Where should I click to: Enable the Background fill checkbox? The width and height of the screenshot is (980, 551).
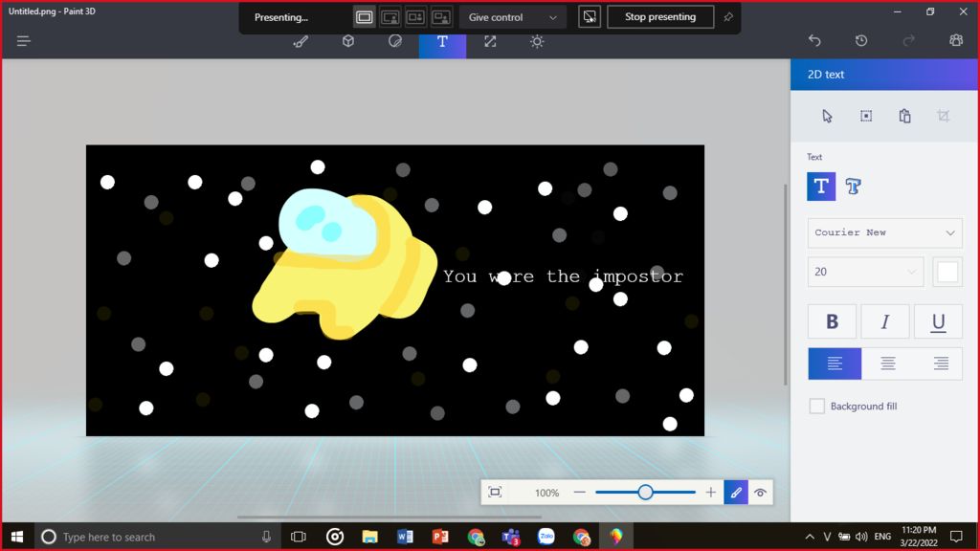[817, 406]
